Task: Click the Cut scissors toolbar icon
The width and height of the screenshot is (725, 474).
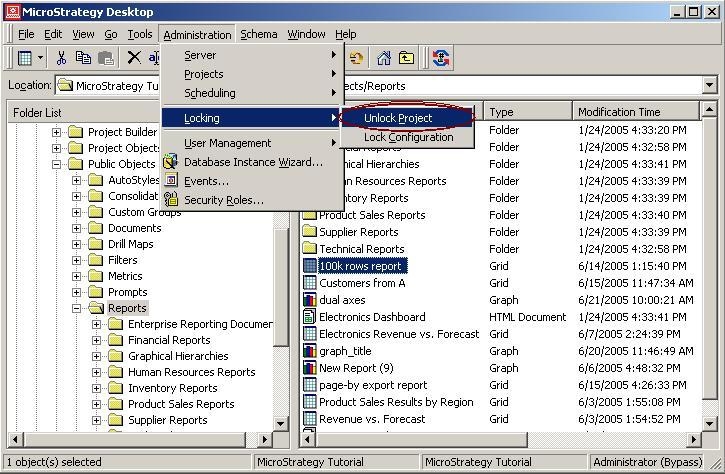Action: [x=61, y=58]
